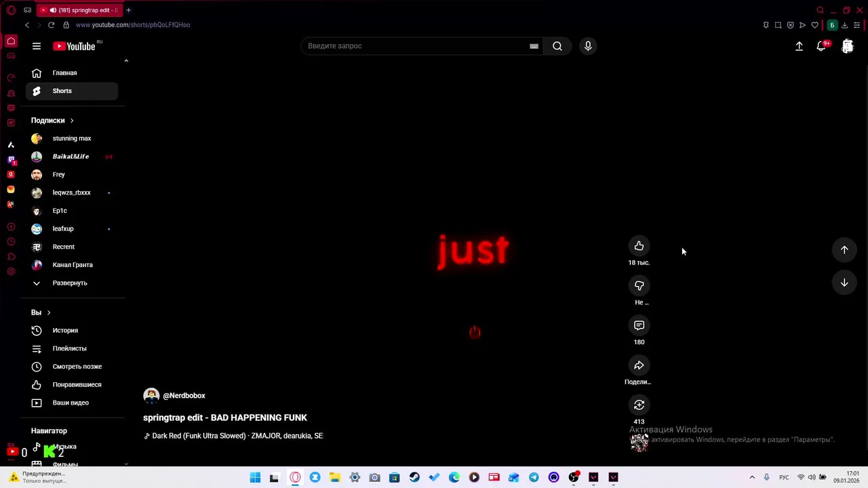The height and width of the screenshot is (488, 868).
Task: Run search with the magnifier button
Action: (x=557, y=46)
